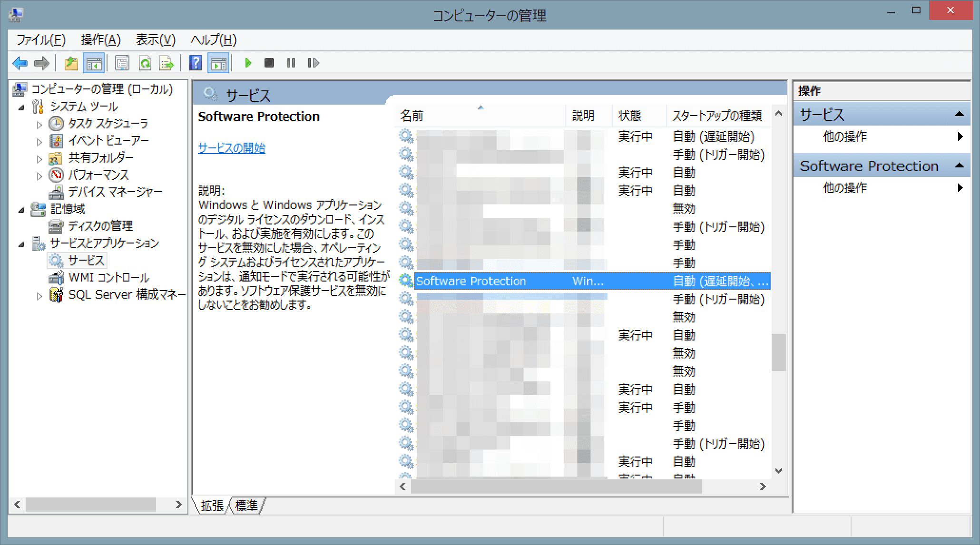Navigate back using the back arrow
This screenshot has width=980, height=545.
[x=20, y=63]
